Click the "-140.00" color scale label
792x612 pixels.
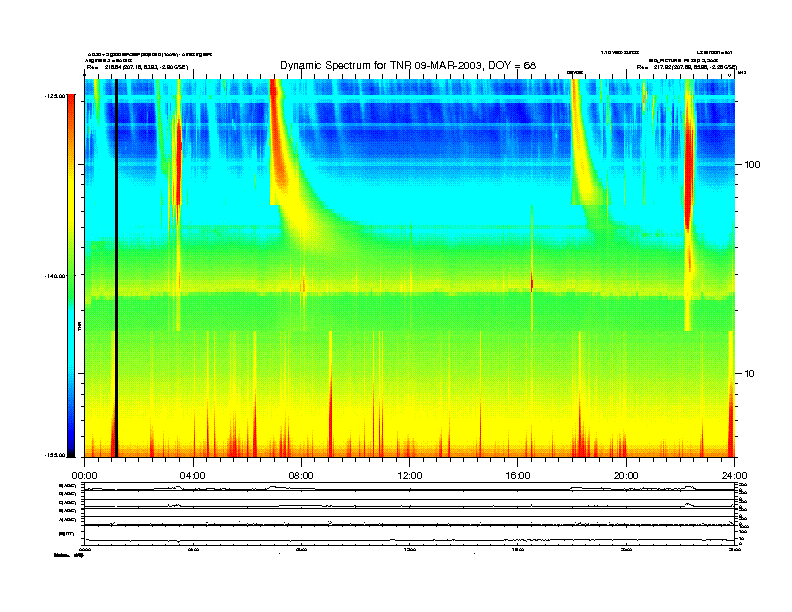[x=56, y=276]
